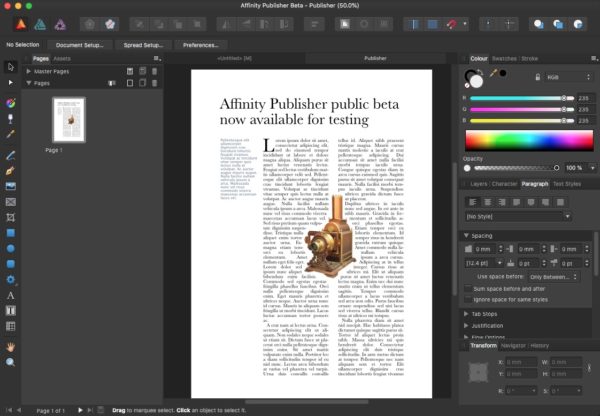Screen dimensions: 600x416
Task: Select the Zoom magnifier tool
Action: [11, 362]
